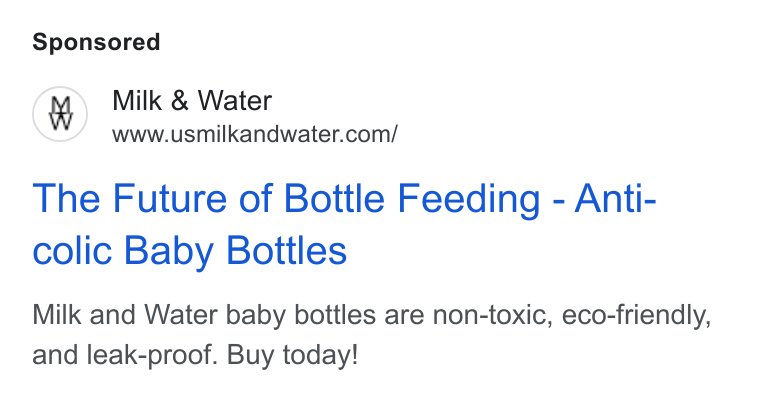The image size is (760, 398).
Task: Click the 'Buy today!' text in description
Action: (292, 355)
